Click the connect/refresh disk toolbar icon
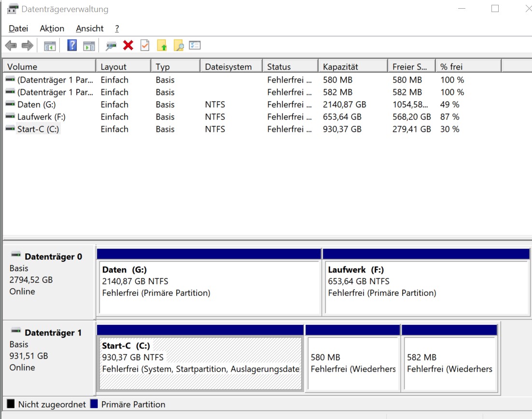 click(111, 45)
